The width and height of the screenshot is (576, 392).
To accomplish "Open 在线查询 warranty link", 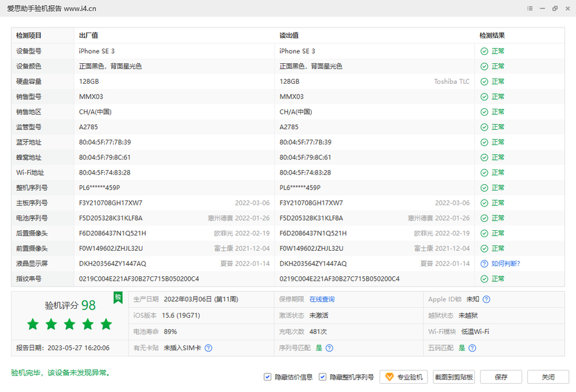I will click(x=322, y=299).
